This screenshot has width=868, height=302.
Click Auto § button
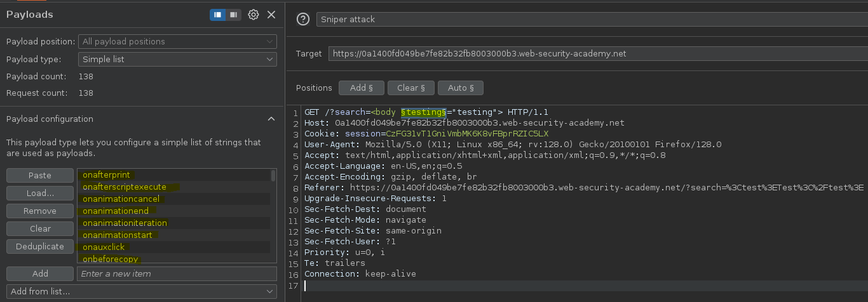461,88
